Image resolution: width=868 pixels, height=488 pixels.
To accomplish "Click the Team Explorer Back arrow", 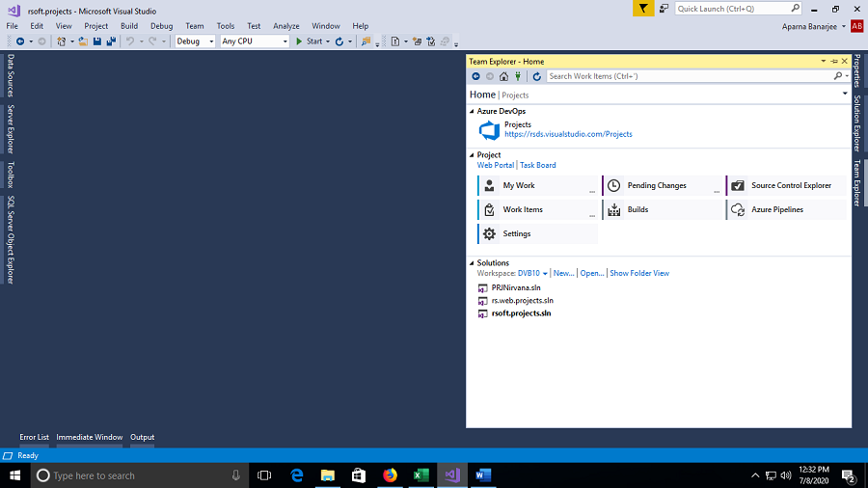I will pyautogui.click(x=475, y=76).
